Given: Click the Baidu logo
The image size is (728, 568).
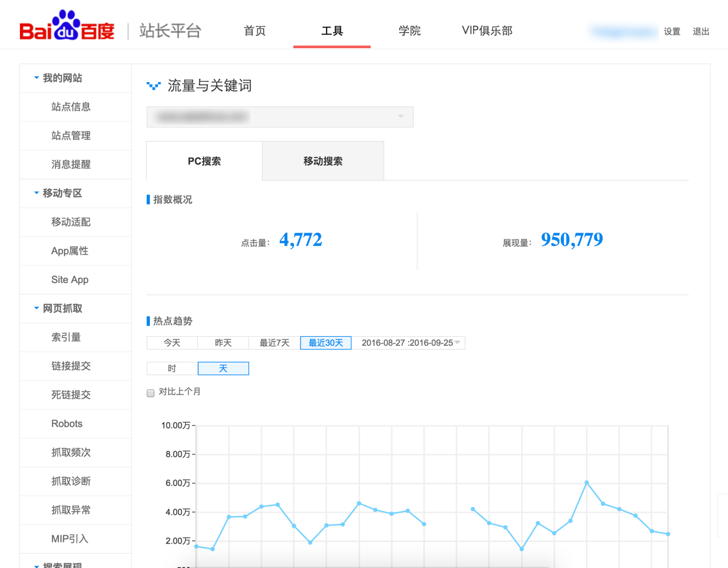Looking at the screenshot, I should (x=67, y=27).
